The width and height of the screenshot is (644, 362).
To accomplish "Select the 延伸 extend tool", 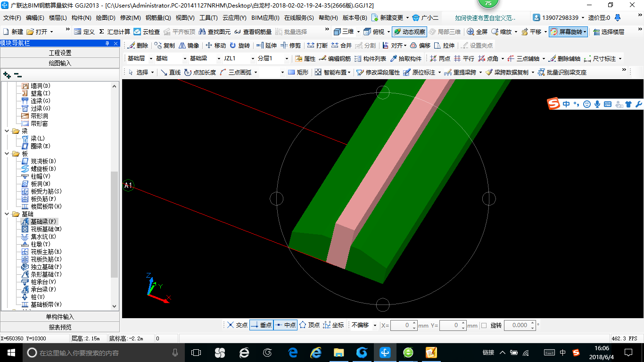I will coord(266,46).
